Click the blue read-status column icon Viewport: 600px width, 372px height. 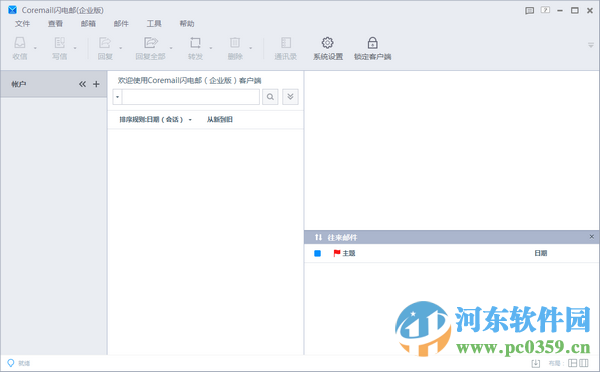(x=317, y=253)
